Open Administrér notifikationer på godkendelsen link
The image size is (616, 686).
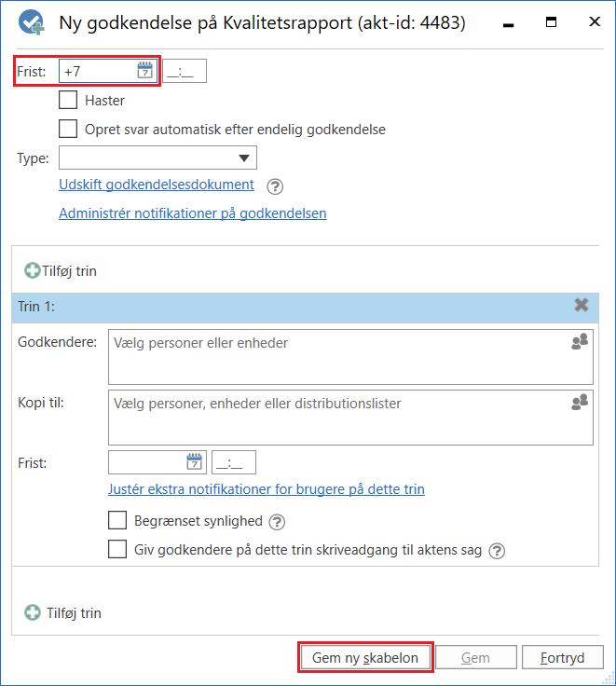pos(192,213)
